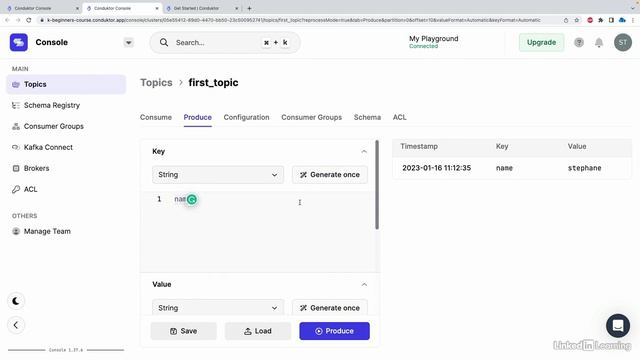Open the Key format String dropdown
The height and width of the screenshot is (360, 640).
click(218, 175)
